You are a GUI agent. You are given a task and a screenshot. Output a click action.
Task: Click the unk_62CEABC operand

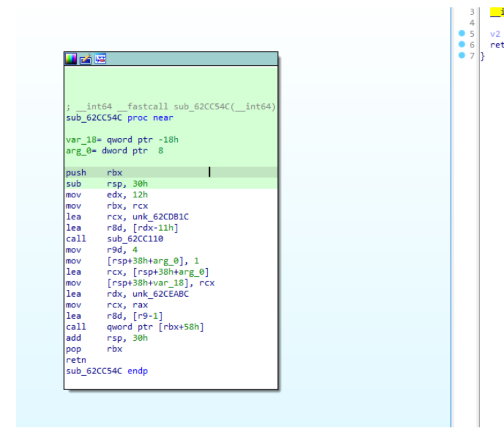coord(161,293)
